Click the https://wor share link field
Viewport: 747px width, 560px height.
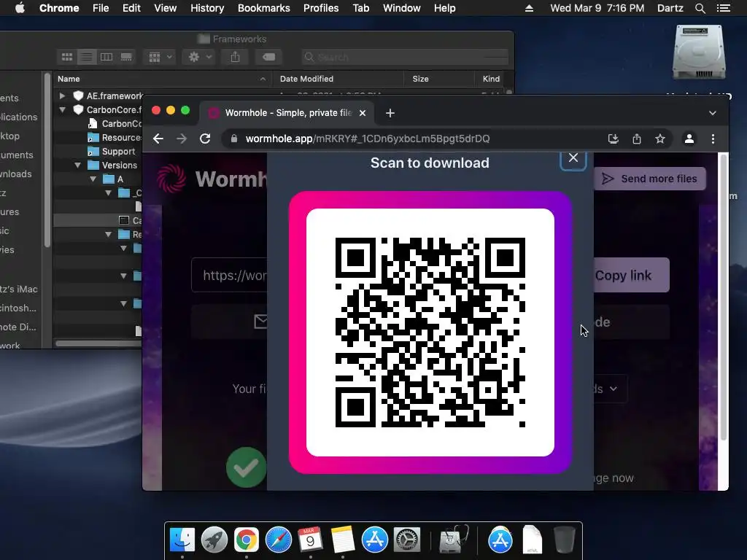click(x=229, y=275)
